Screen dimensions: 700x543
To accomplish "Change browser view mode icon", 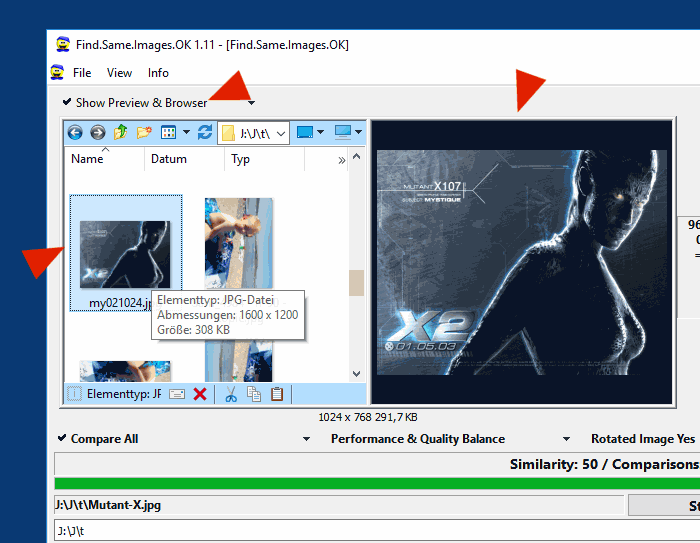I will tap(168, 132).
